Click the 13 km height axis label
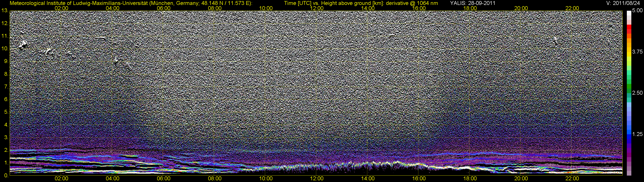 tap(5, 10)
